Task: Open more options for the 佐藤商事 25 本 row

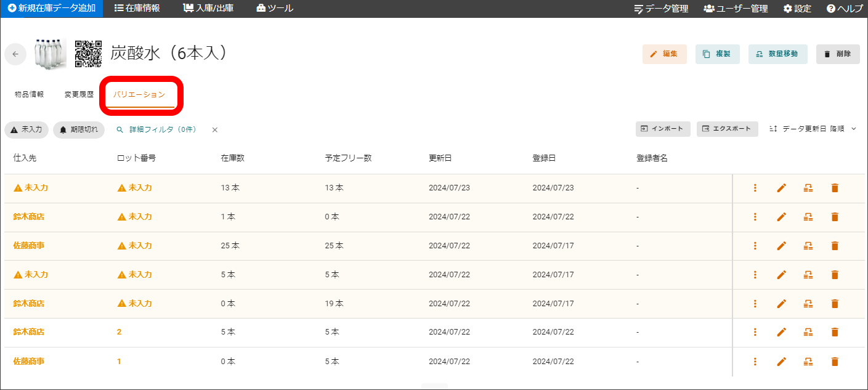Action: tap(755, 246)
